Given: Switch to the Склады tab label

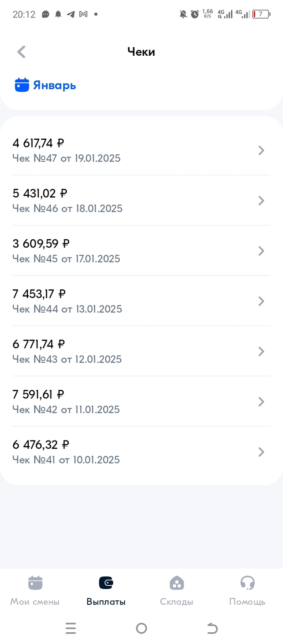Looking at the screenshot, I should coord(177,602).
